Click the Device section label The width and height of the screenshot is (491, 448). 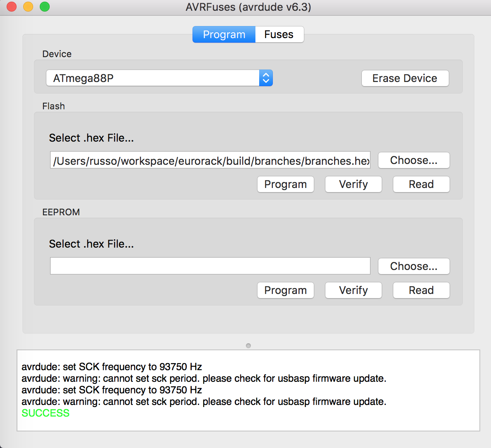[57, 54]
